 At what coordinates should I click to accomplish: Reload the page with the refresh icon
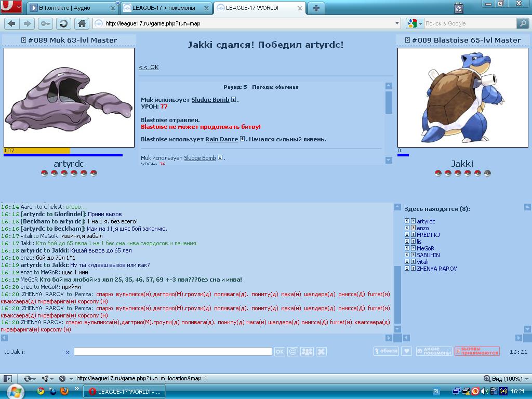(63, 23)
